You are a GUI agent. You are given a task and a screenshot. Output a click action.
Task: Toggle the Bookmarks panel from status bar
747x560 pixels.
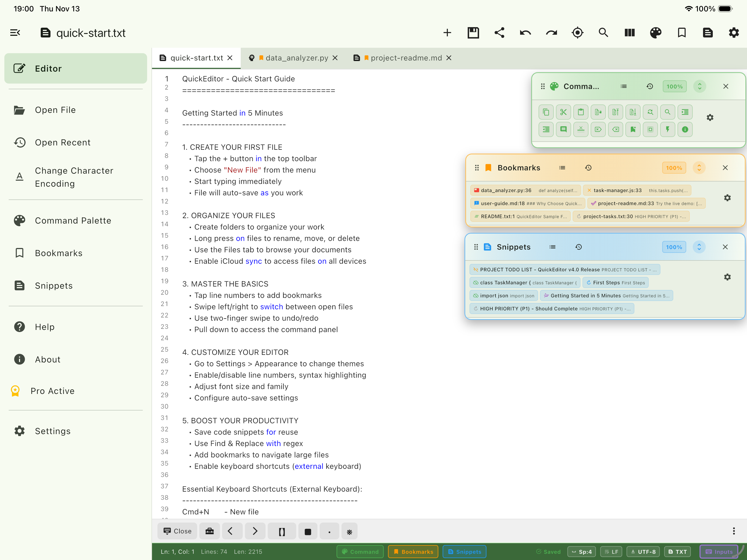pyautogui.click(x=413, y=552)
